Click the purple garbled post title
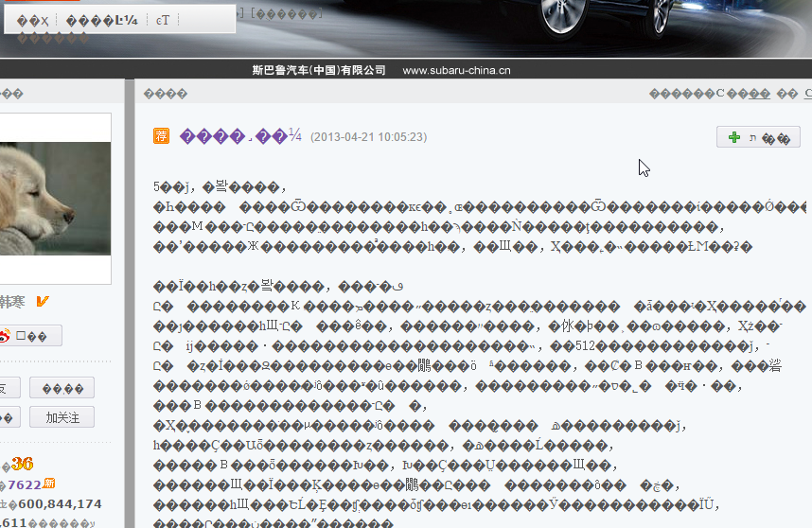The image size is (812, 528). [240, 136]
